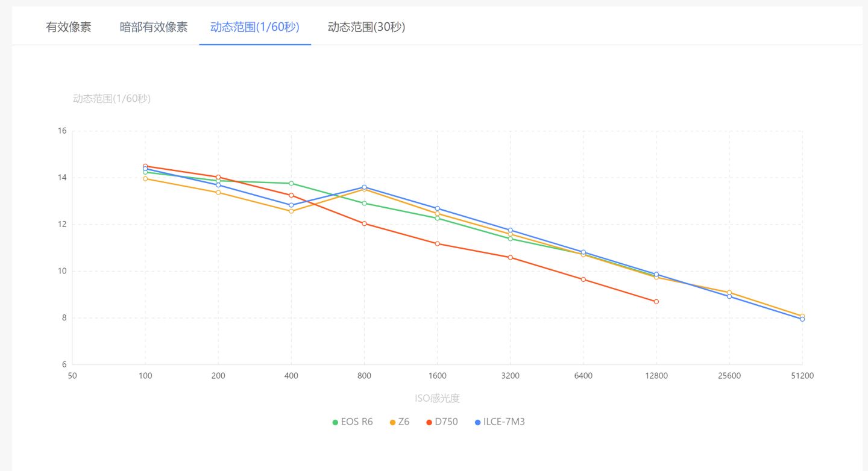Click the EOS R6 bump point at ISO 400
Image resolution: width=868 pixels, height=471 pixels.
point(291,182)
